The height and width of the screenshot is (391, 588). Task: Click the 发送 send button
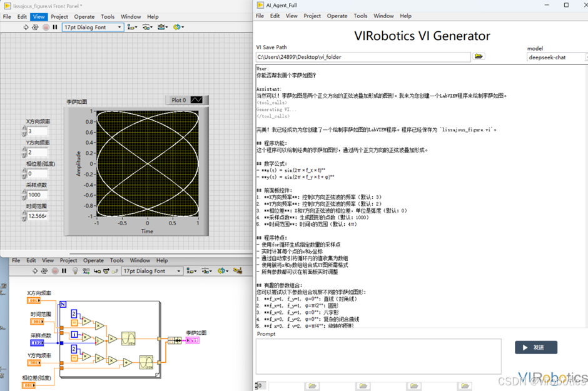[536, 347]
